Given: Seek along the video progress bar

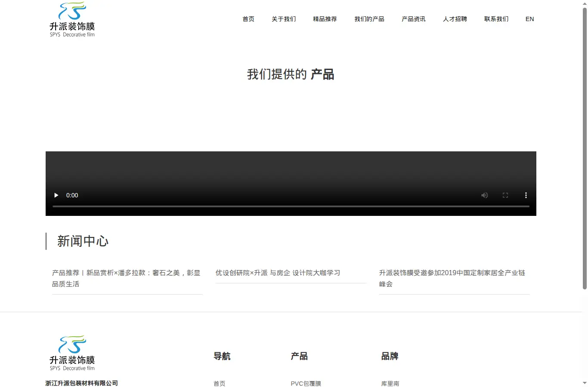Looking at the screenshot, I should pyautogui.click(x=291, y=206).
